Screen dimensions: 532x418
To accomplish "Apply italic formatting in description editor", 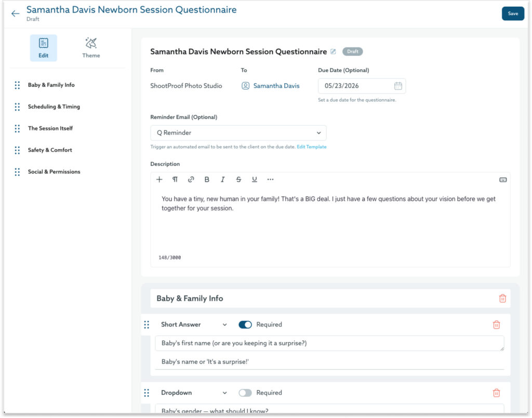I will pyautogui.click(x=222, y=179).
